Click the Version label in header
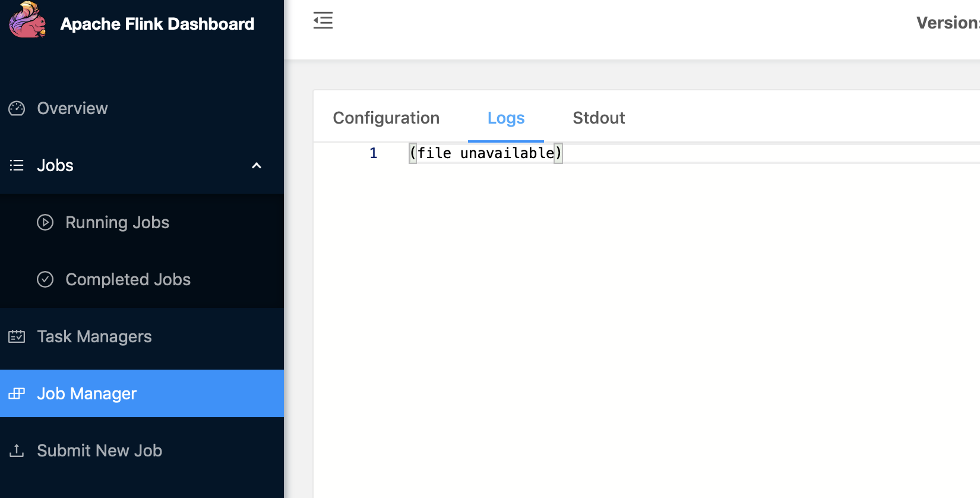980x498 pixels. point(948,23)
